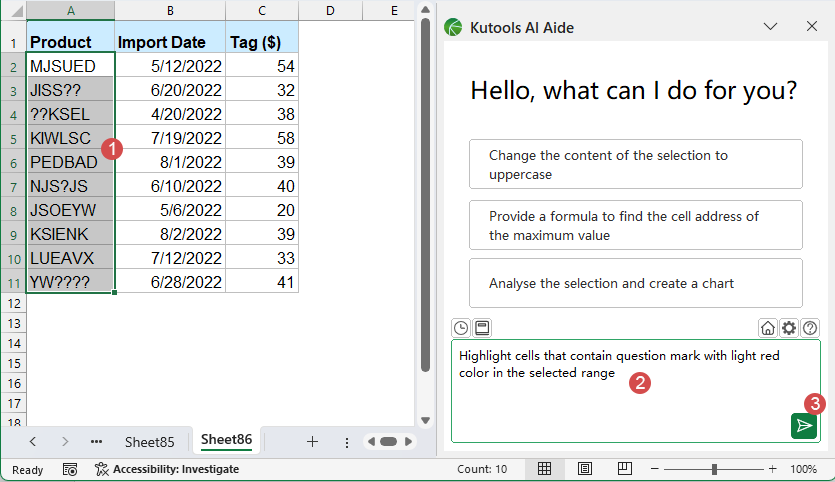Viewport: 835px width, 482px height.
Task: Click Accessibility: Investigate in the status bar
Action: coord(166,469)
